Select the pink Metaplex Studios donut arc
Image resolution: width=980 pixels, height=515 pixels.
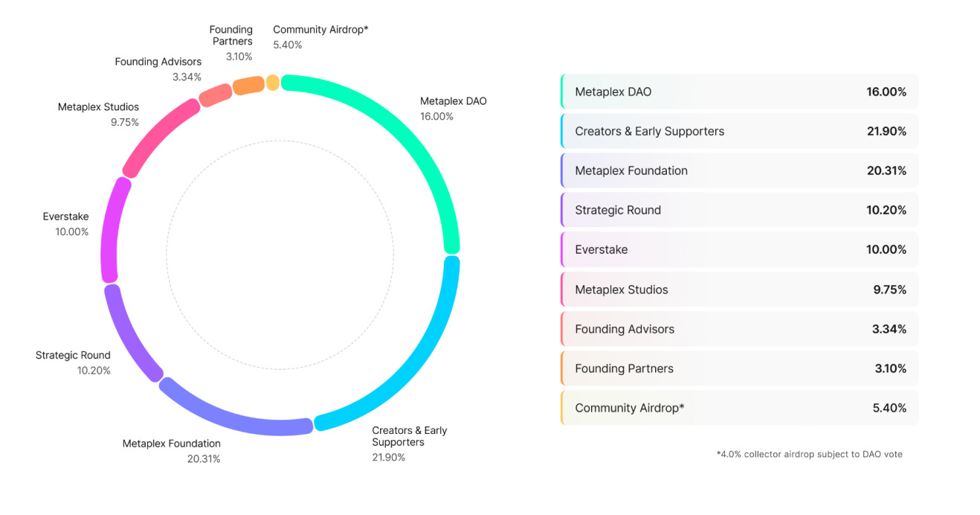click(158, 138)
